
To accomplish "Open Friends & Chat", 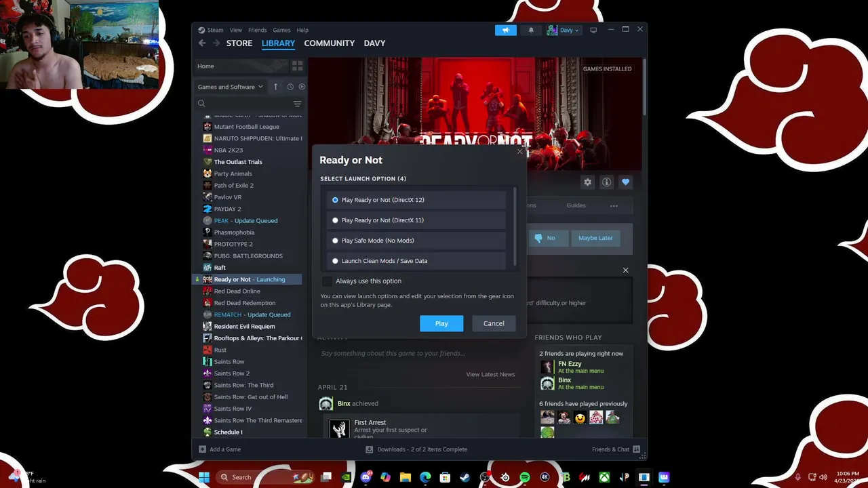I will [x=615, y=449].
